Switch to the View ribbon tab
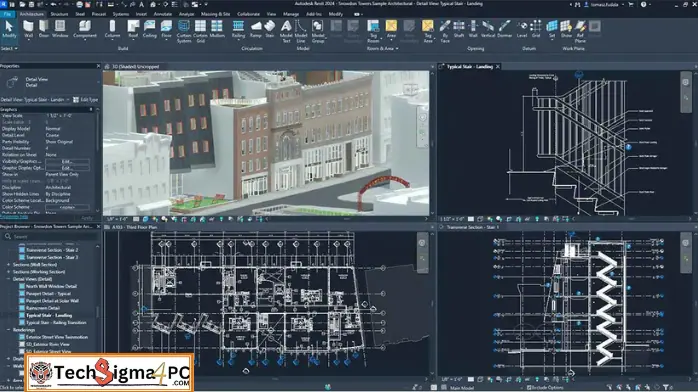This screenshot has height=392, width=698. tap(271, 14)
